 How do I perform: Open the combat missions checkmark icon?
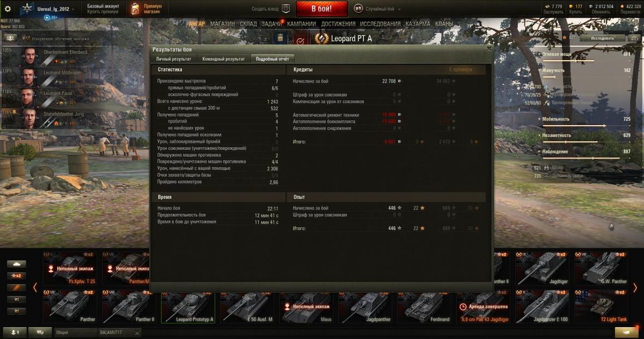300,40
